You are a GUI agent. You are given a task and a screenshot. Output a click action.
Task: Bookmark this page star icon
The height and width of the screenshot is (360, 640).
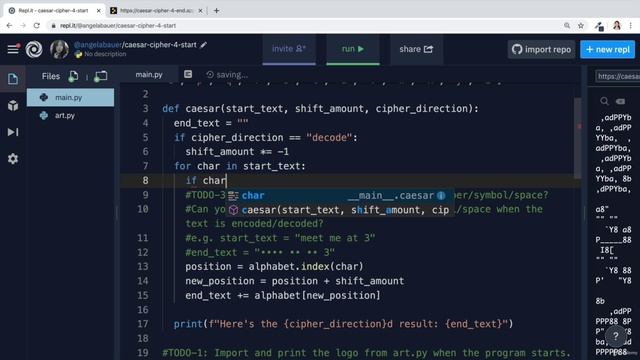click(x=581, y=25)
